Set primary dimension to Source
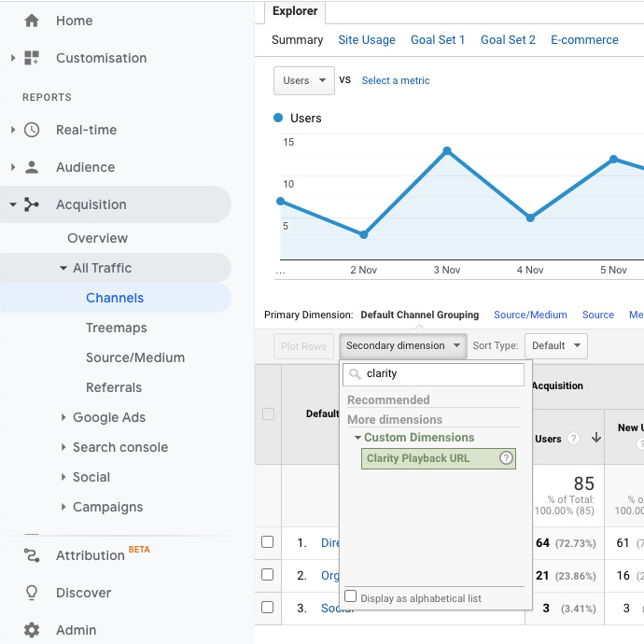 pyautogui.click(x=598, y=315)
